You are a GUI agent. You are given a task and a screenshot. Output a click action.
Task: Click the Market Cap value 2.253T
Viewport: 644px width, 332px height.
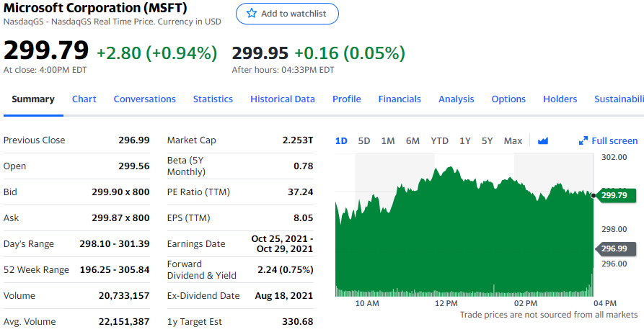click(x=298, y=140)
